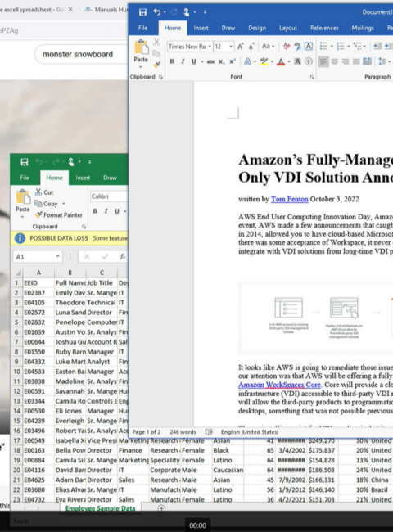The width and height of the screenshot is (393, 532).
Task: Click Cut button in Excel ribbon
Action: [x=44, y=192]
